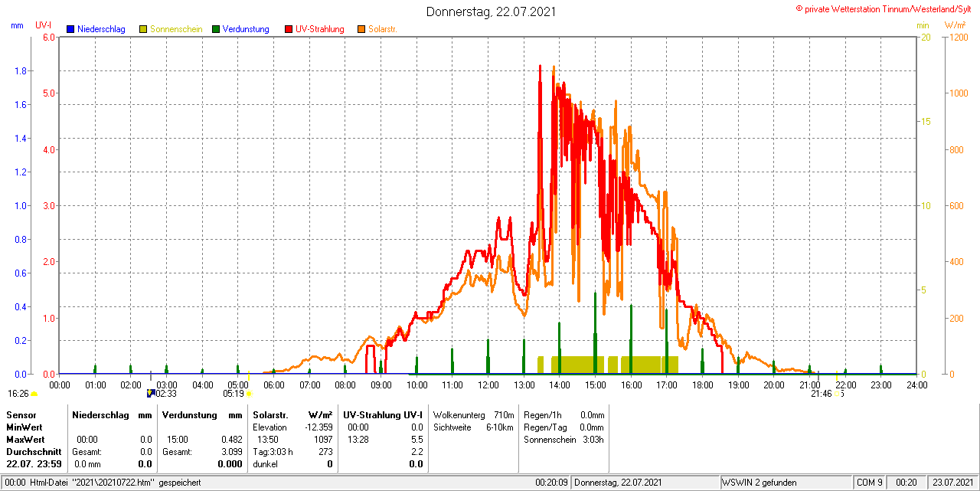Click the UV-Strahlung UV-I column header

383,414
